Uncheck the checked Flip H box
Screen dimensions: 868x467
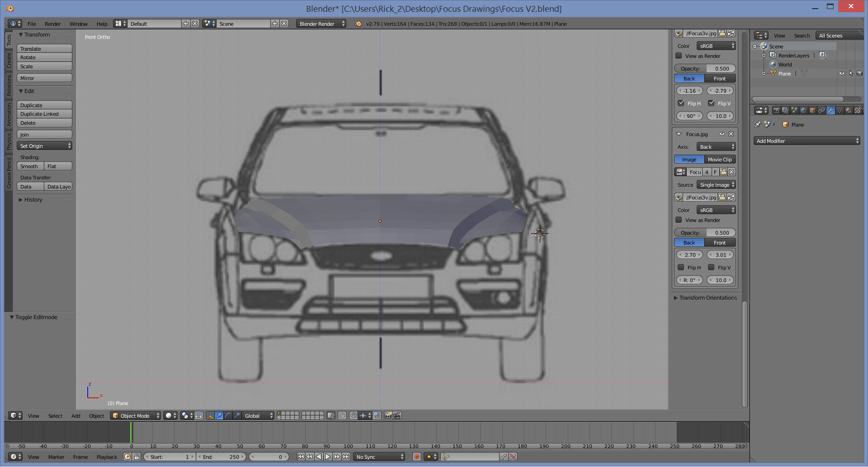tap(681, 103)
